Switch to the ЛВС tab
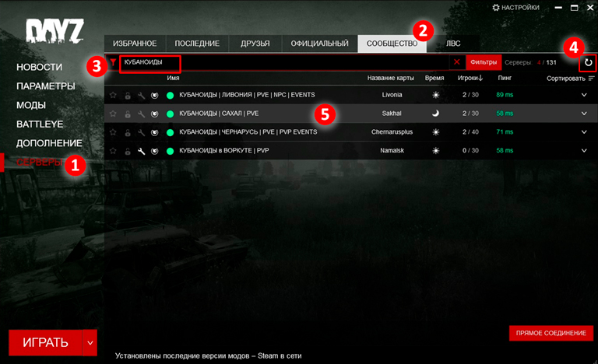The height and width of the screenshot is (364, 598). 453,44
